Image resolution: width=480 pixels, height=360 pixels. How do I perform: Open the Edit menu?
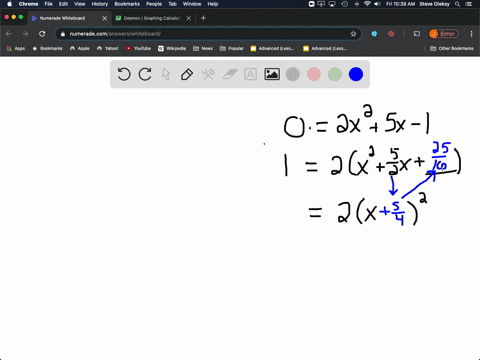[63, 4]
